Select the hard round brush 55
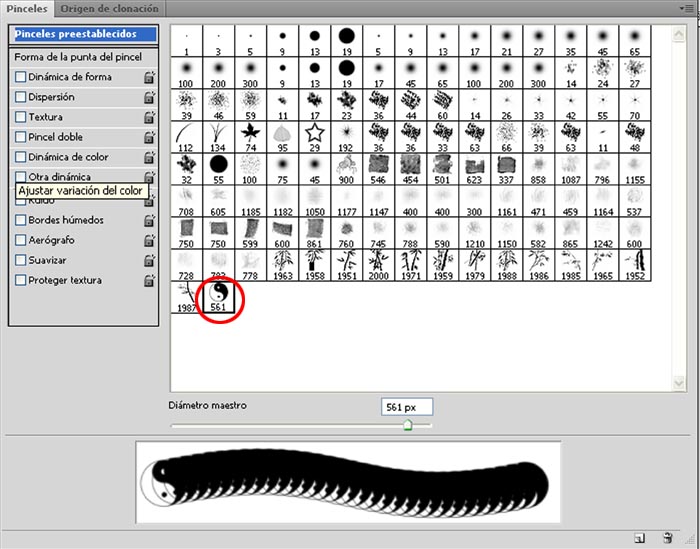Screen dimensions: 700x549 [x=219, y=170]
